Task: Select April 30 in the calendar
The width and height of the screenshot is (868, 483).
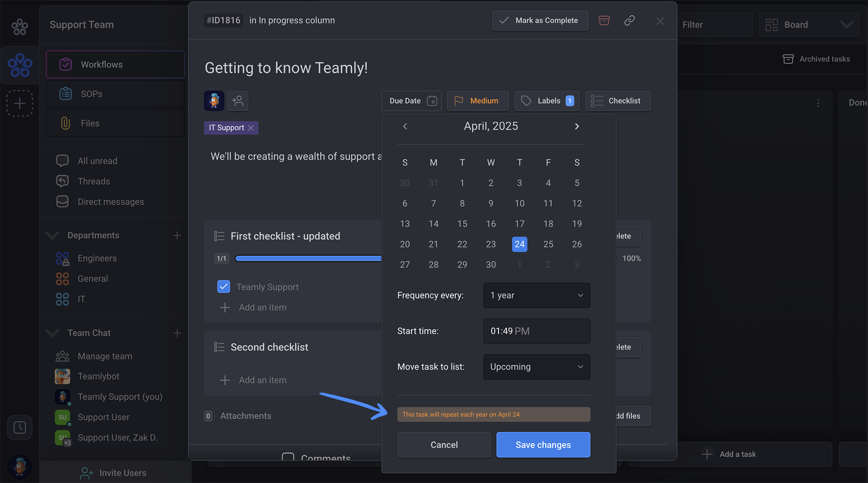Action: pos(491,265)
